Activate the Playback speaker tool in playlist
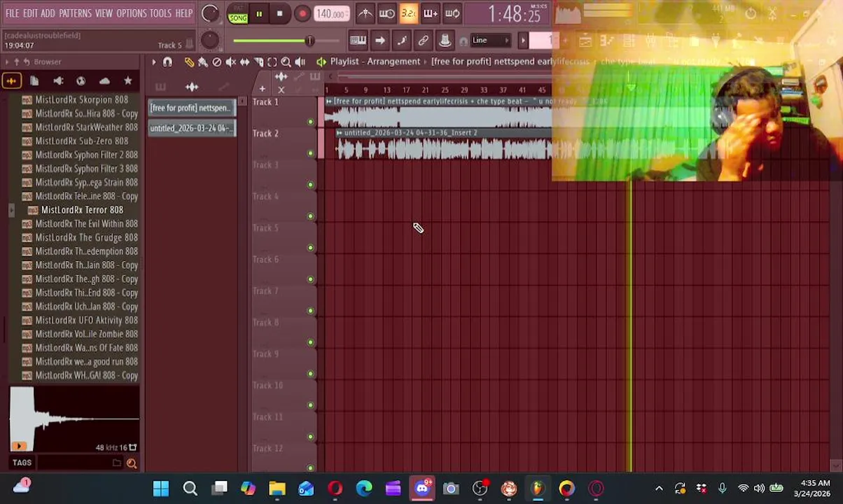This screenshot has width=843, height=504. (300, 62)
